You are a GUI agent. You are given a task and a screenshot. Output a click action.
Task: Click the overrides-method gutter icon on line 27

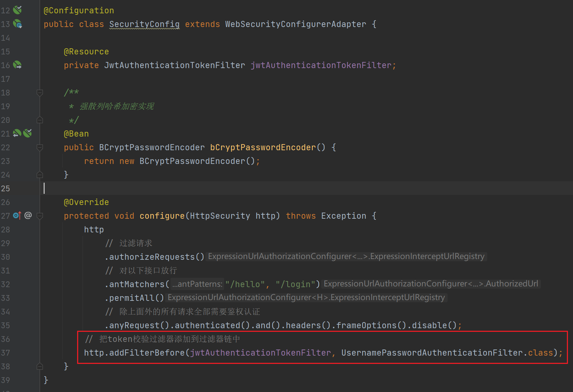coord(17,215)
